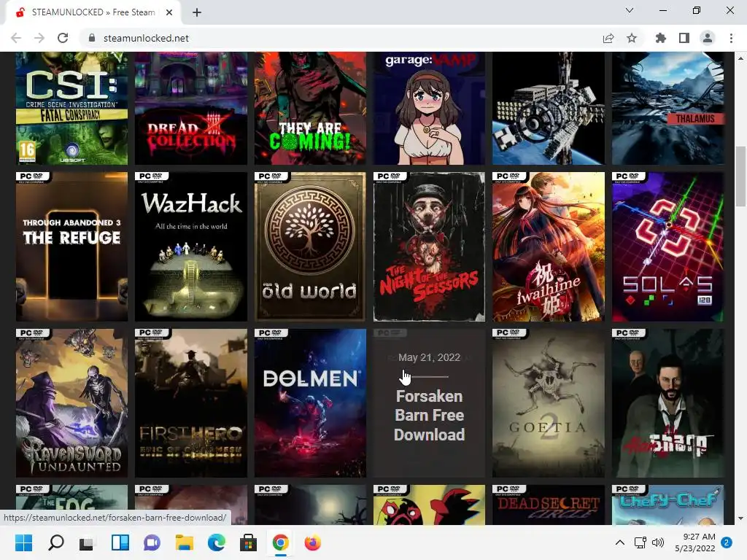Click the scrollbar up arrow
Viewport: 747px width, 560px height.
pyautogui.click(x=740, y=58)
